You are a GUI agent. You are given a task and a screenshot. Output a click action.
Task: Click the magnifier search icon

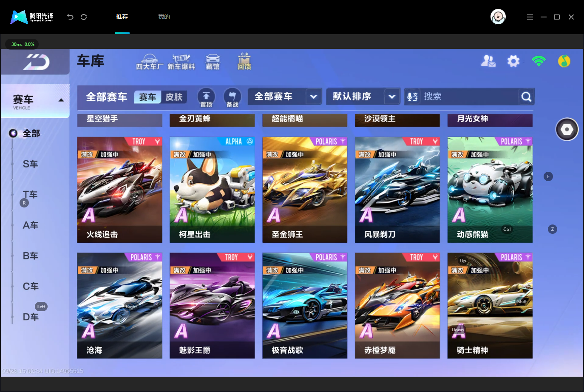(x=526, y=97)
